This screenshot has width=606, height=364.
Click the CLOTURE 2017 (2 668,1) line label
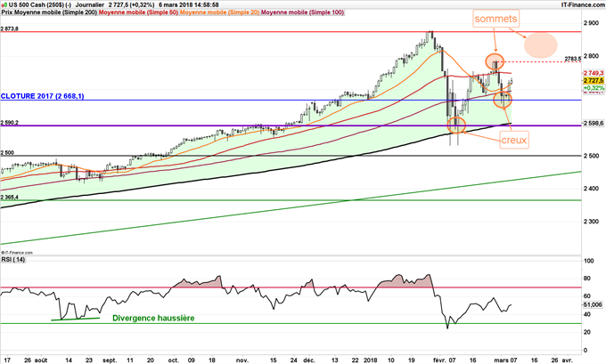tap(42, 96)
